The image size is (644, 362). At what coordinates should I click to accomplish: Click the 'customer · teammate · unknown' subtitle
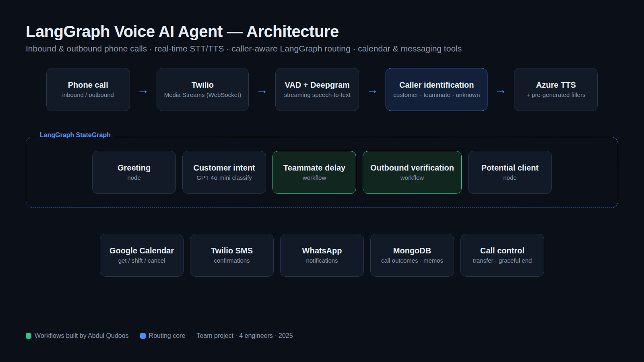coord(436,95)
